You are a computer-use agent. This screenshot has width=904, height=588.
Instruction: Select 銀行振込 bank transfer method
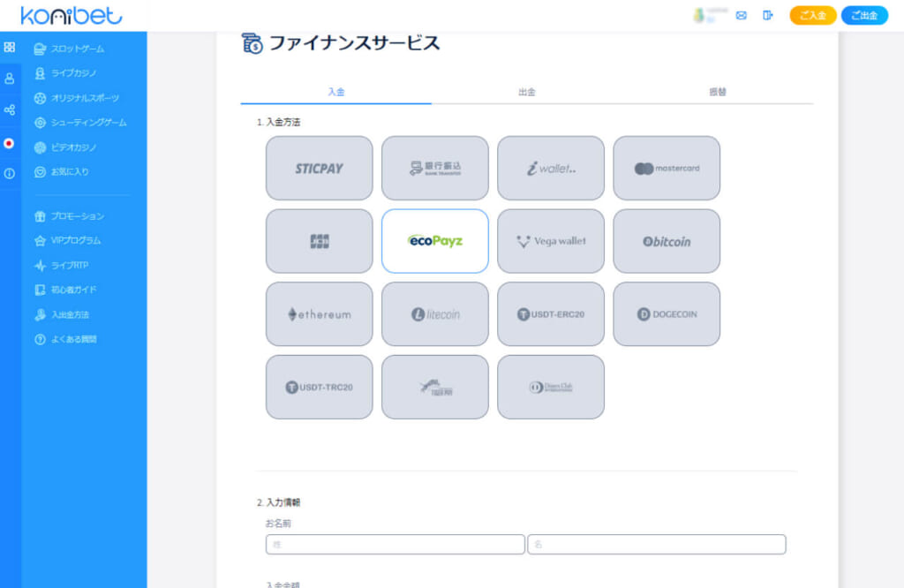[435, 169]
